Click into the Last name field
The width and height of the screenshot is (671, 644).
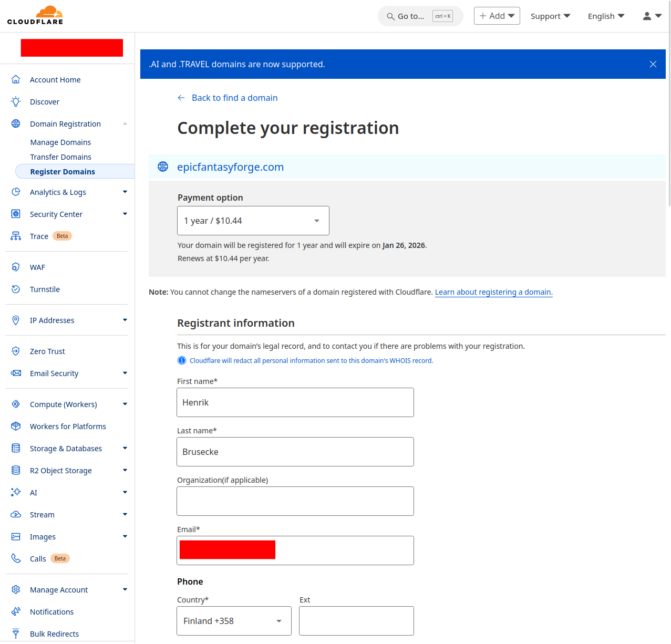(295, 452)
